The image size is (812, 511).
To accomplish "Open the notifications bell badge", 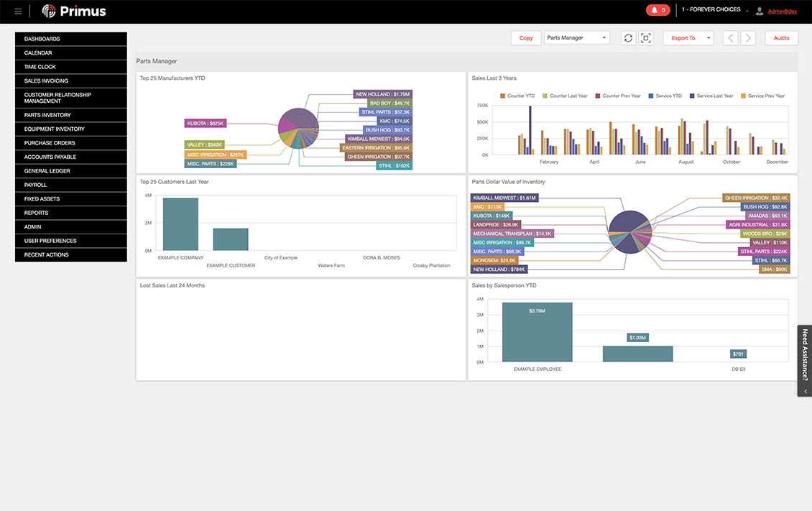I will (x=657, y=10).
